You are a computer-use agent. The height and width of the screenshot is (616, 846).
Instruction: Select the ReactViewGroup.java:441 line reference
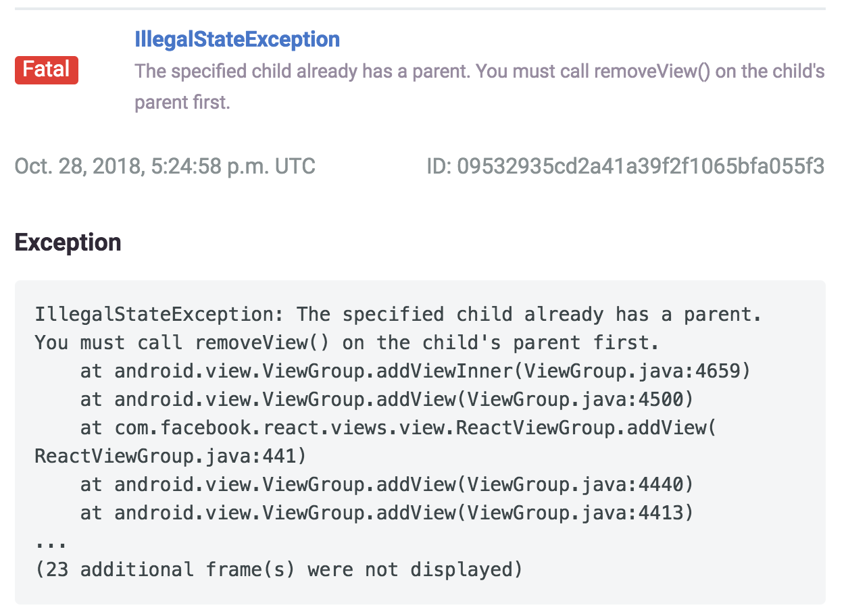point(169,455)
